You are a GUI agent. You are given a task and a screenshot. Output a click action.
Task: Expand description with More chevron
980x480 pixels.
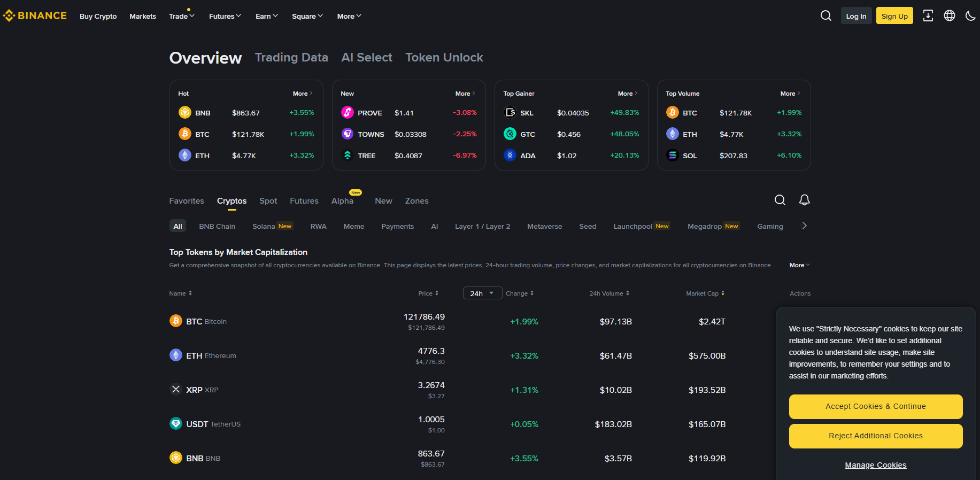tap(800, 265)
